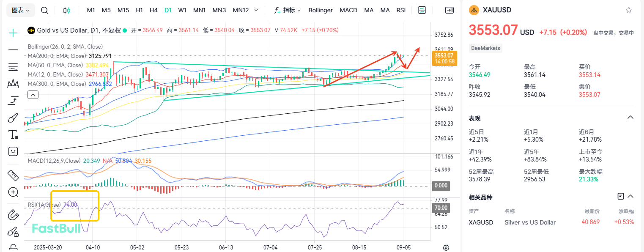Open the 指标 indicators dropdown
Screen dimensions: 644x252
(287, 10)
